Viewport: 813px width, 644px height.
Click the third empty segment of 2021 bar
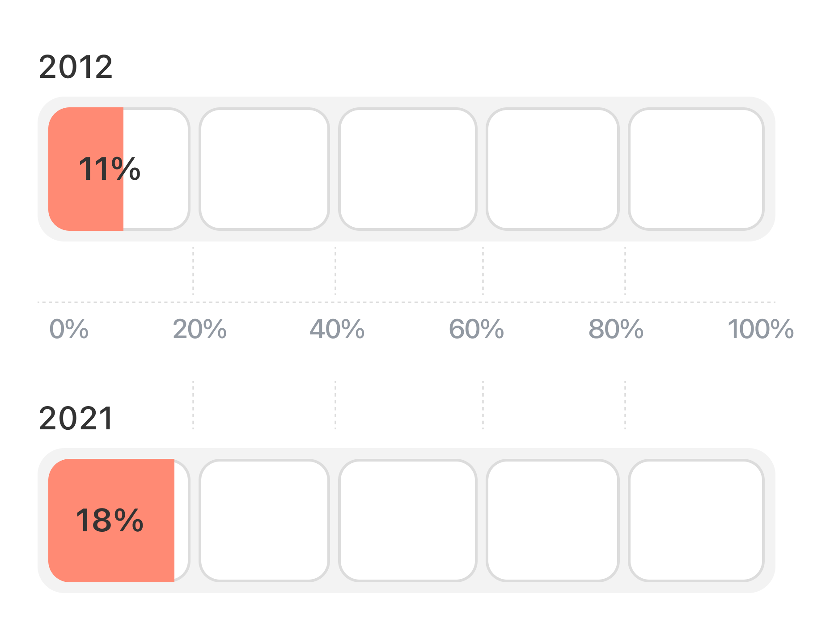click(407, 521)
